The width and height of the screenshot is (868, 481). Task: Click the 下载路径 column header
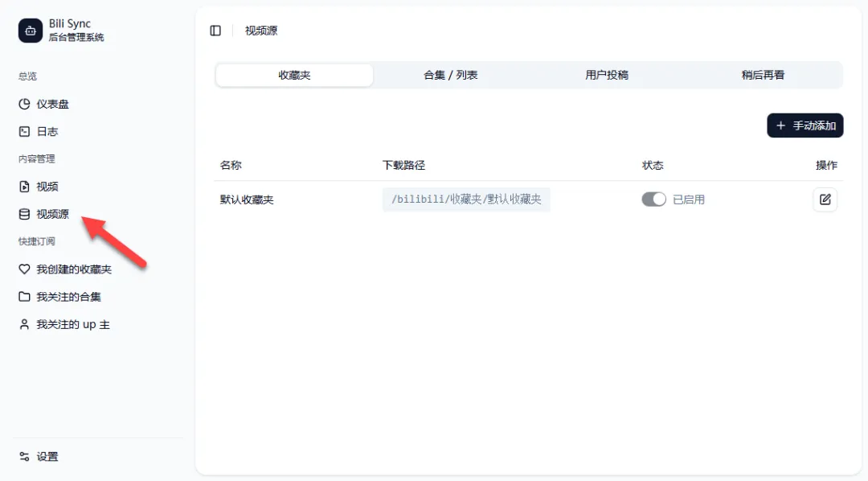click(403, 165)
